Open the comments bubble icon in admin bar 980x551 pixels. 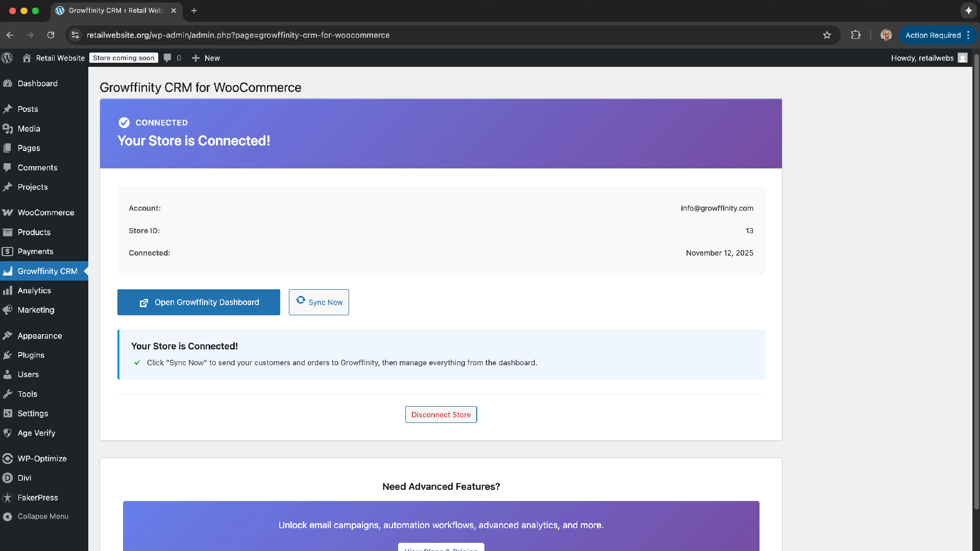pos(167,58)
